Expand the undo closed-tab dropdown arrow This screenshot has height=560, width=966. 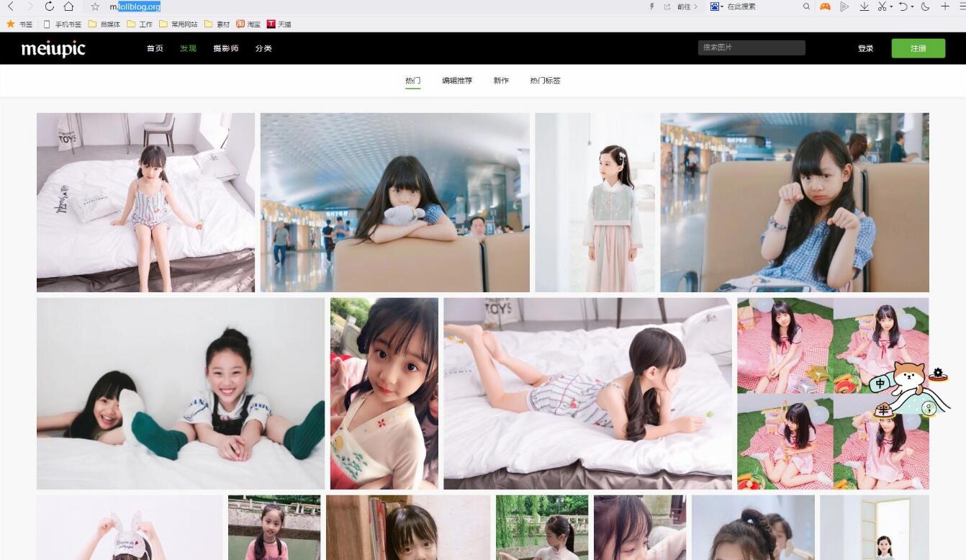pos(912,7)
